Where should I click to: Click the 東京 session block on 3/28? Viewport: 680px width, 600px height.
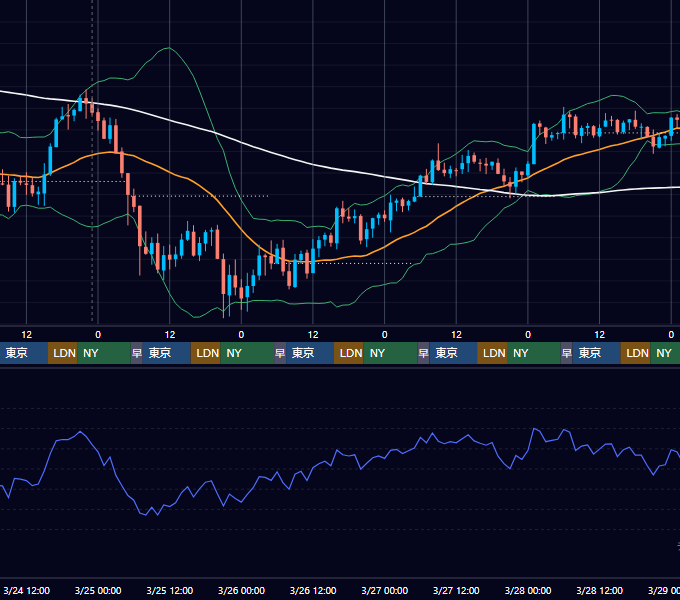(596, 353)
